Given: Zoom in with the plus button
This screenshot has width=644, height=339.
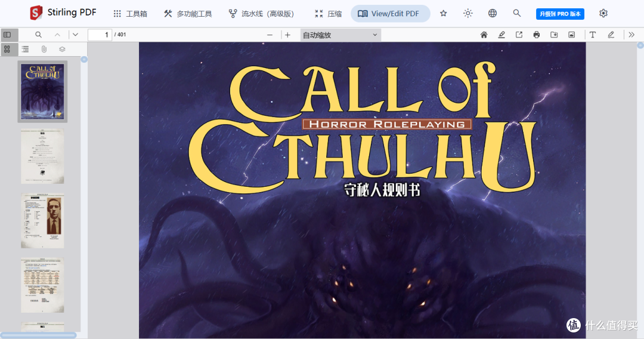Looking at the screenshot, I should (x=287, y=35).
